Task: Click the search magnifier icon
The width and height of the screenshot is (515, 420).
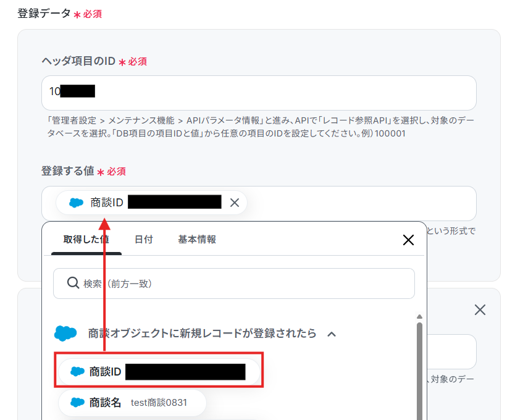Action: click(73, 283)
